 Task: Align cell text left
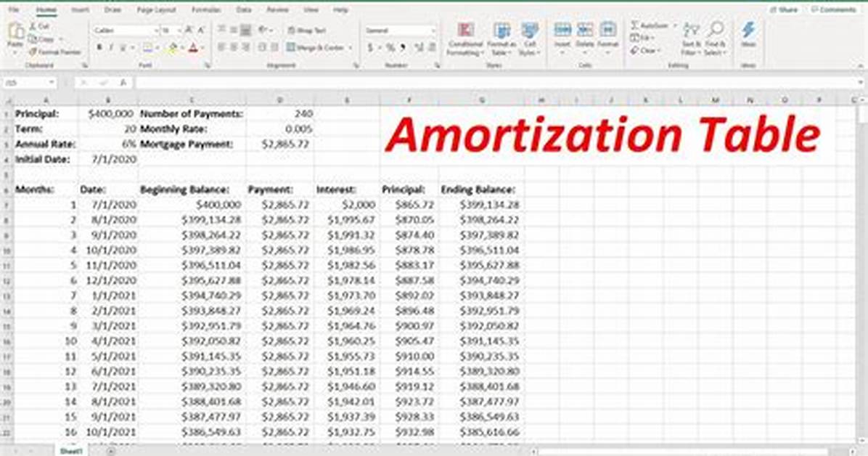pyautogui.click(x=221, y=48)
